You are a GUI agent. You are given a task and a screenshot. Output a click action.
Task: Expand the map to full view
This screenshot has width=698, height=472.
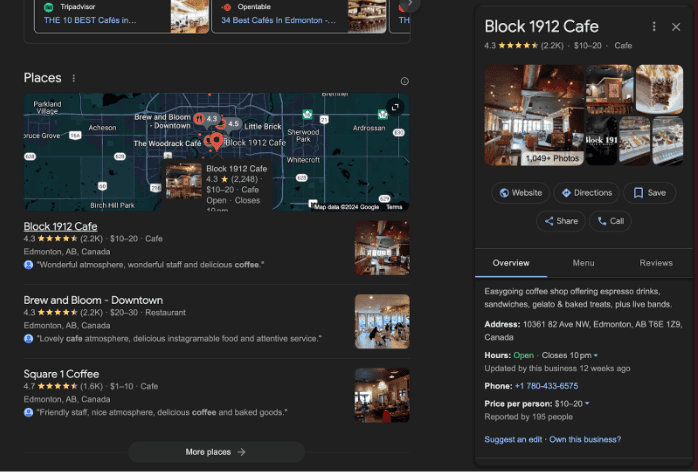pyautogui.click(x=395, y=107)
